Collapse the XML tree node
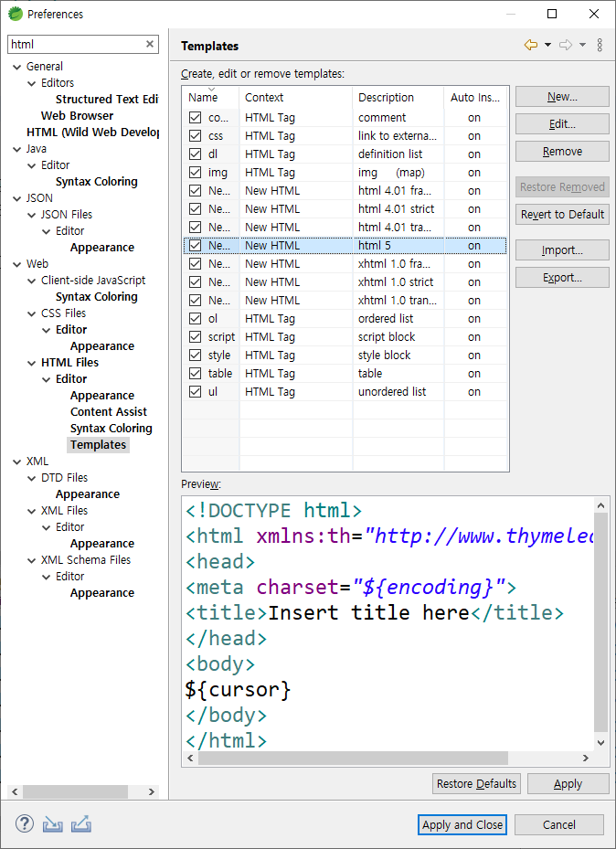This screenshot has height=849, width=616. coord(17,462)
